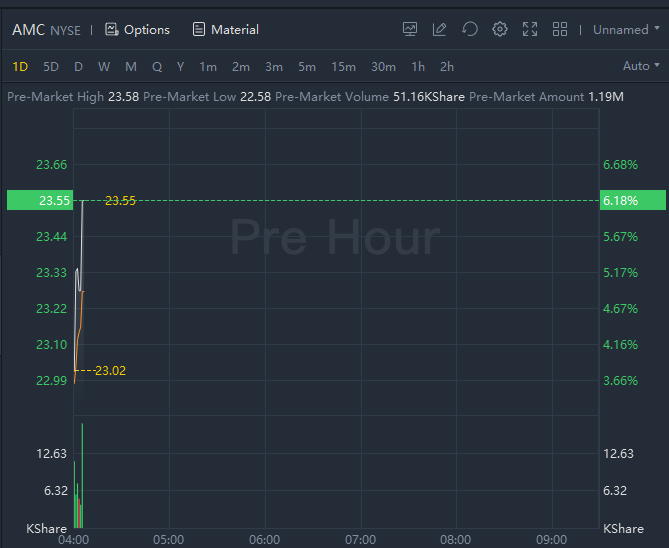Open the multi-chart grid layout
Image resolution: width=669 pixels, height=548 pixels.
click(x=560, y=30)
